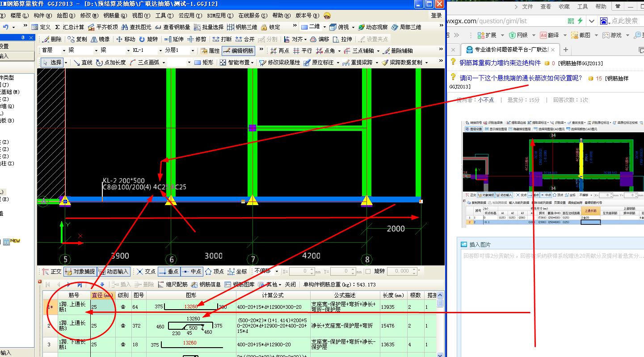Select the 拉伸 stretch tool
This screenshot has height=357, width=644.
point(342,39)
